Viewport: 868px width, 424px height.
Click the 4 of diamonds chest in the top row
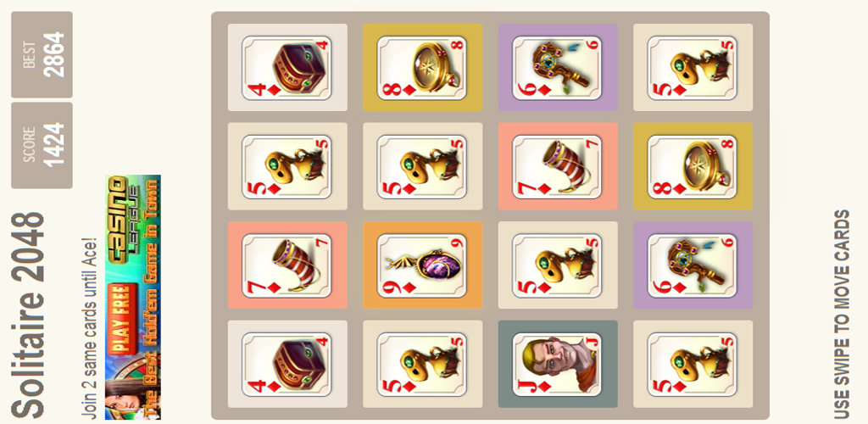click(287, 68)
